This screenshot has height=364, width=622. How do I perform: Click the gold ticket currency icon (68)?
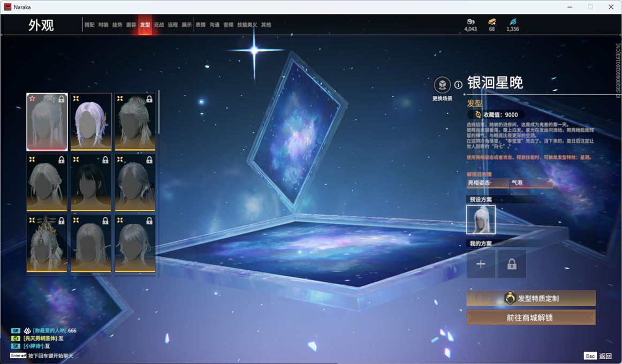(492, 21)
